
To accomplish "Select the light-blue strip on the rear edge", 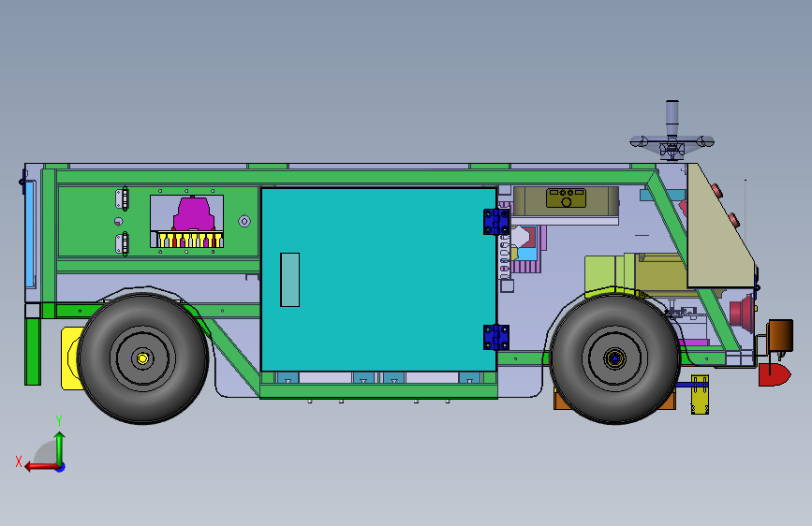I will [x=31, y=234].
